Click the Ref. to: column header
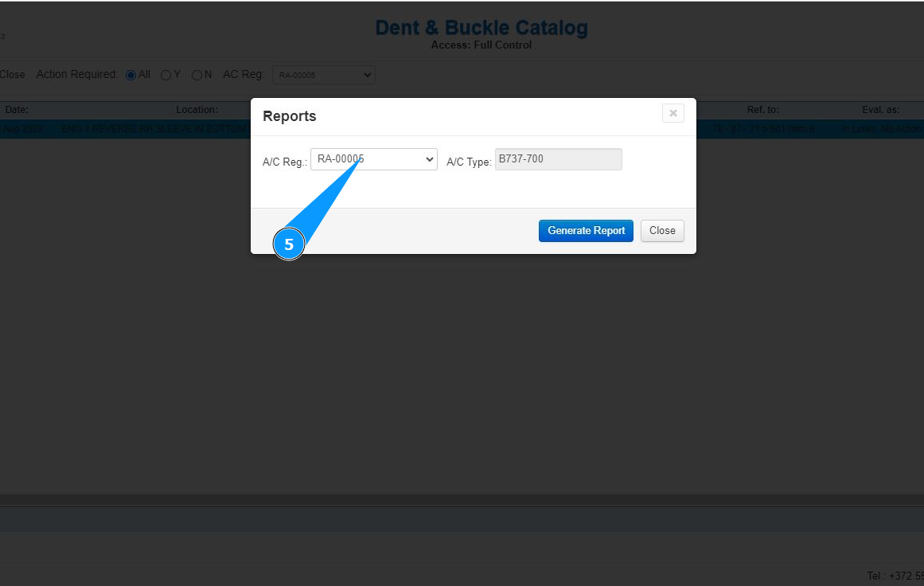This screenshot has height=586, width=924. (763, 110)
